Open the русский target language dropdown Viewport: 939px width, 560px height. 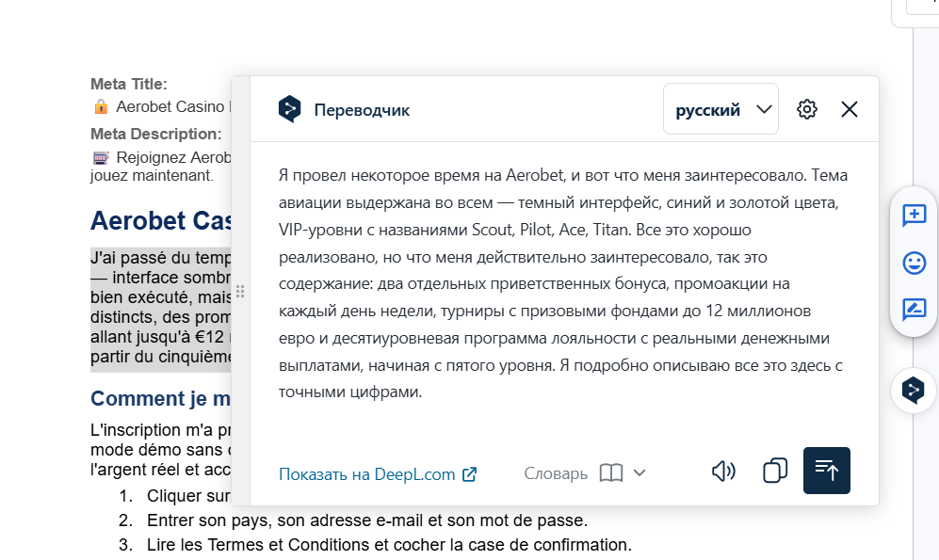click(x=721, y=109)
